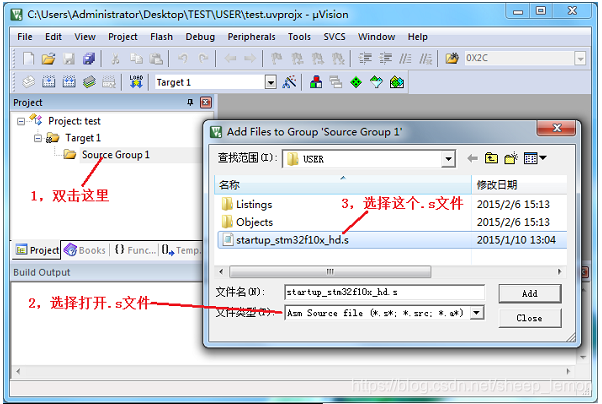Click the Indent selection icon
602x404 pixels.
coord(365,58)
